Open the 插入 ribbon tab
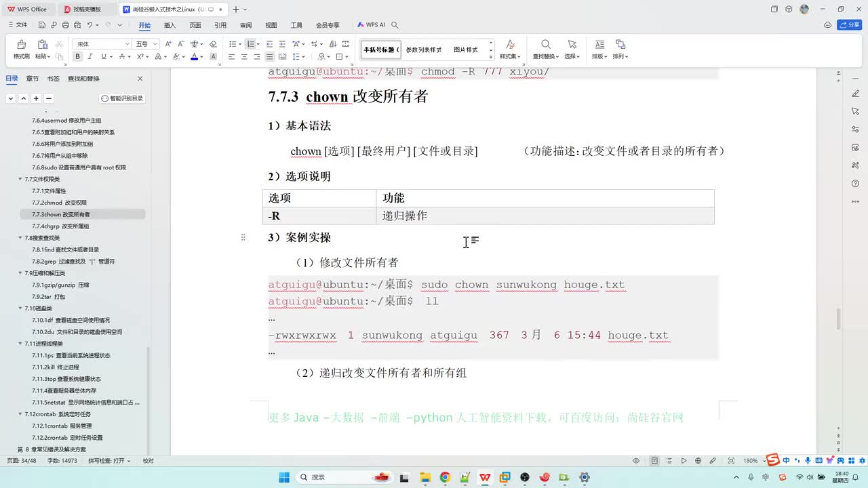This screenshot has height=488, width=868. (x=170, y=25)
